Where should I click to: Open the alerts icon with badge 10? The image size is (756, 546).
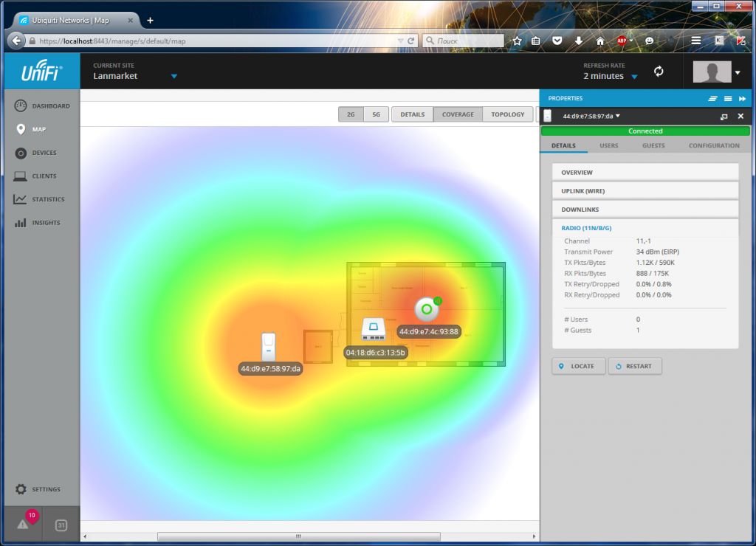(x=23, y=524)
